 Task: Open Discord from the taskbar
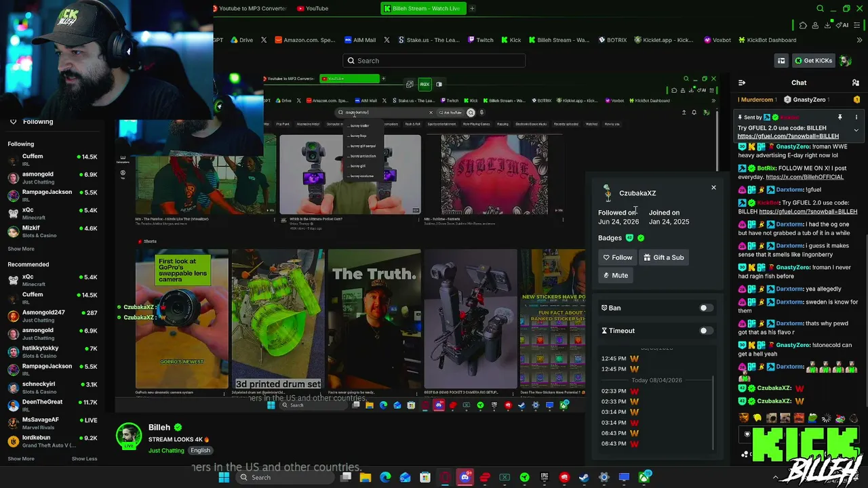coord(465,478)
